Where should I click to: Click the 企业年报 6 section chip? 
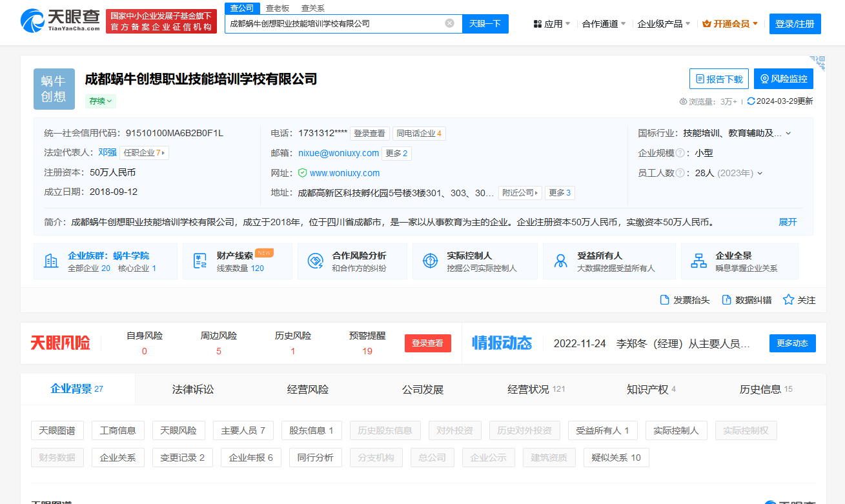251,458
